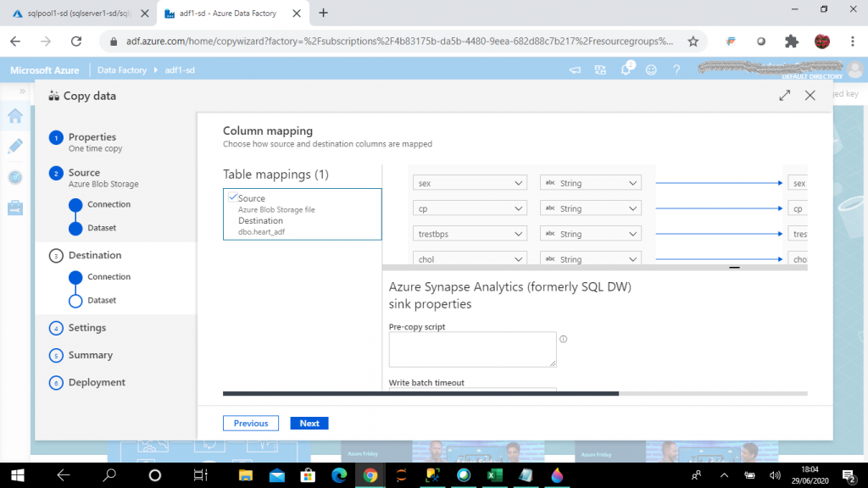868x488 pixels.
Task: Open the Data Factory home icon in sidebar
Action: [15, 115]
